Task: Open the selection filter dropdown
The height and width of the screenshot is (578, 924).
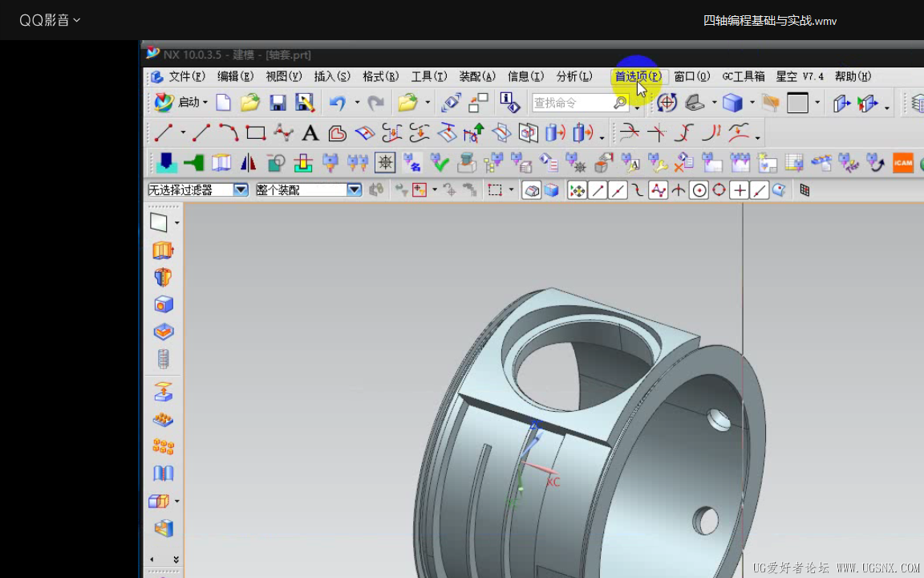Action: pos(241,190)
